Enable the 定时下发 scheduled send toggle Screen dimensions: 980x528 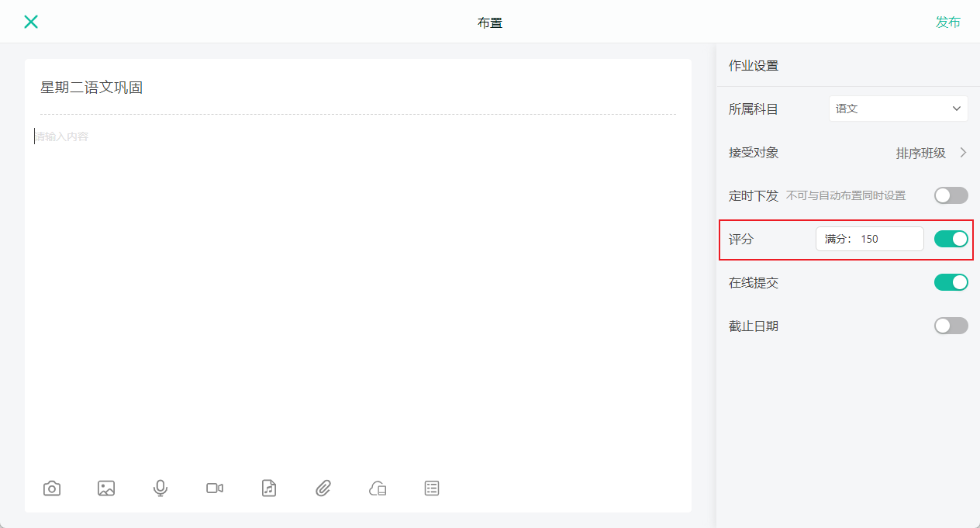click(951, 195)
